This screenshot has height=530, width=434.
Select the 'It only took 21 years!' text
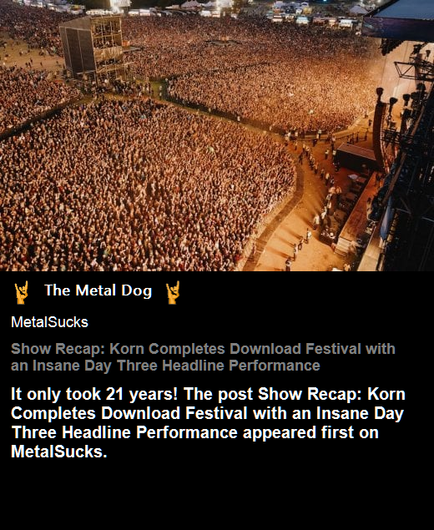click(x=94, y=394)
